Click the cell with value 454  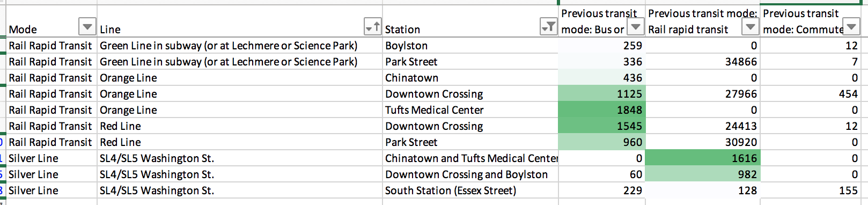[x=811, y=94]
